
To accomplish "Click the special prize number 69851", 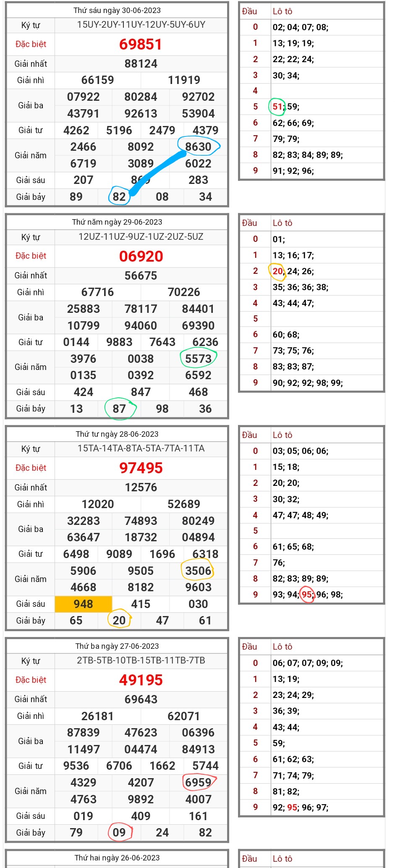I will (x=141, y=44).
